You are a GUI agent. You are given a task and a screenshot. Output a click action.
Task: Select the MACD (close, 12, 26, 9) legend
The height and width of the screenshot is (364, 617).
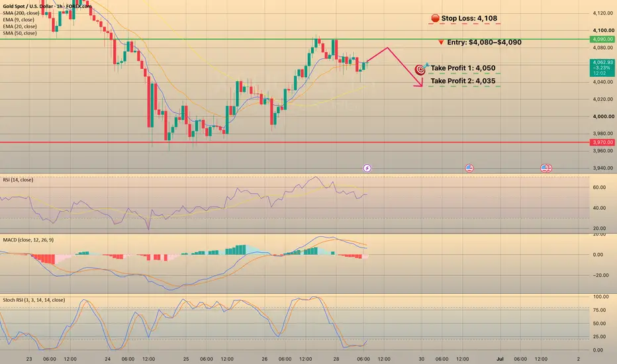[x=28, y=240]
